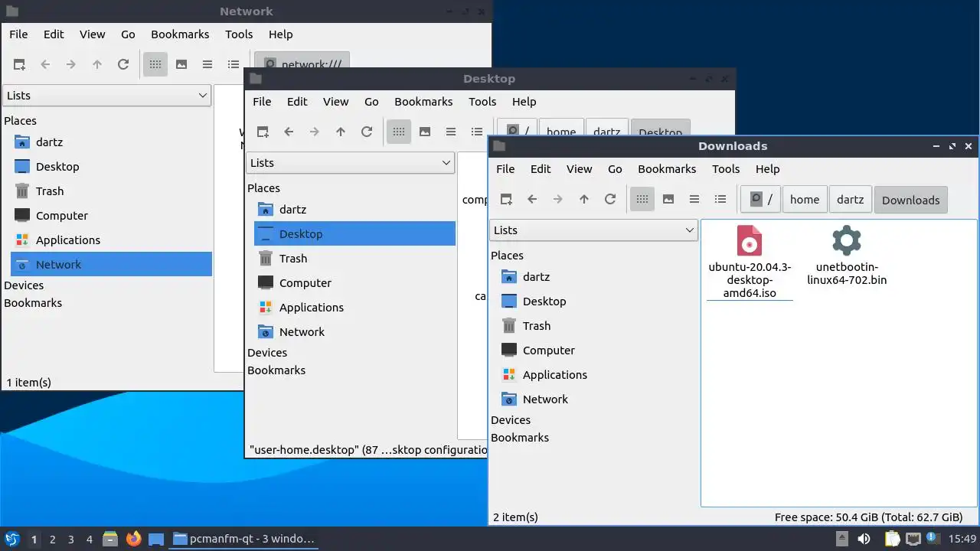Viewport: 980px width, 551px height.
Task: Expand Devices section in Network window
Action: pyautogui.click(x=24, y=285)
